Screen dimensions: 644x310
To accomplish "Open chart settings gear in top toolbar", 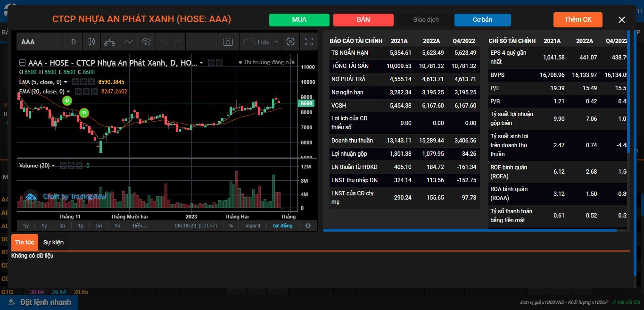I will (290, 42).
